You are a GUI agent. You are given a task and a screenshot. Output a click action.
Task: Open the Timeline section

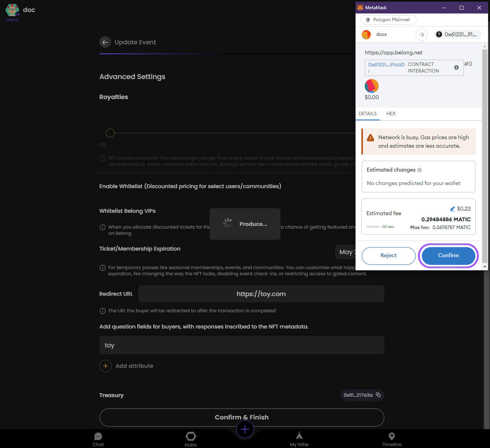391,439
